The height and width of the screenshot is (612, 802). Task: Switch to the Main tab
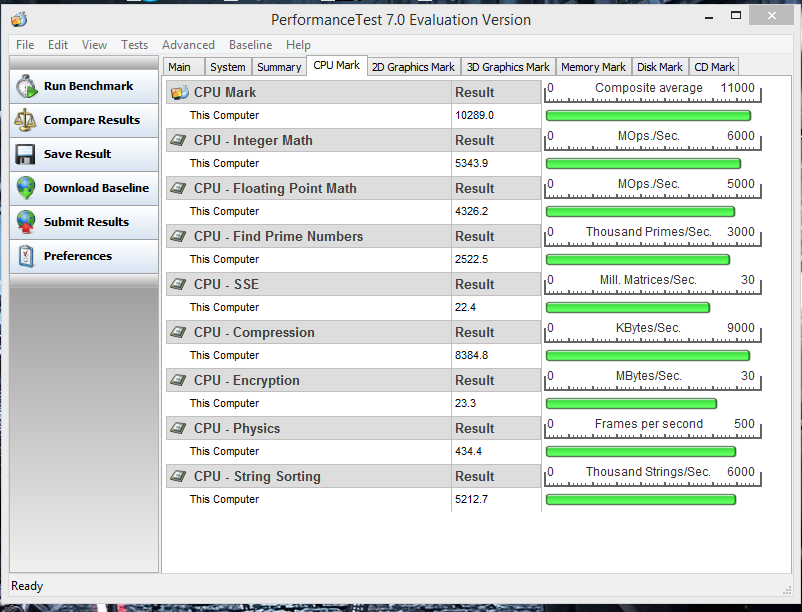tap(183, 67)
